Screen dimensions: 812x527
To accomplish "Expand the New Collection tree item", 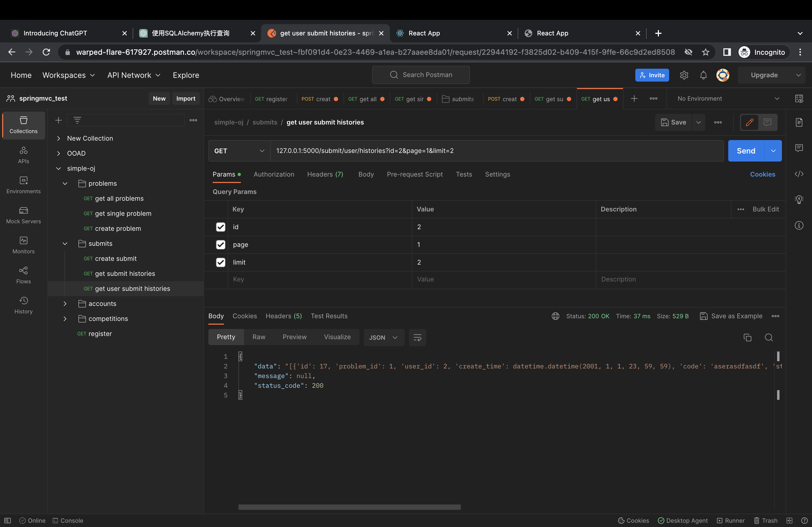I will point(59,138).
